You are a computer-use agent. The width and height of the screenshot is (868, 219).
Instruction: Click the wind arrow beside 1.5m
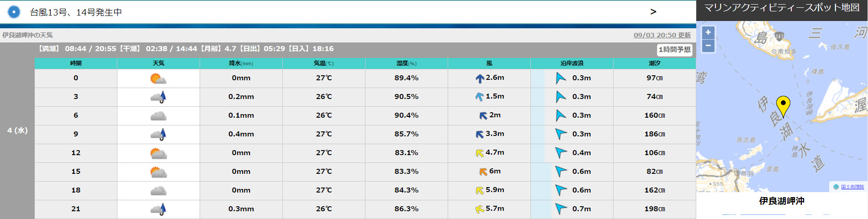click(480, 97)
